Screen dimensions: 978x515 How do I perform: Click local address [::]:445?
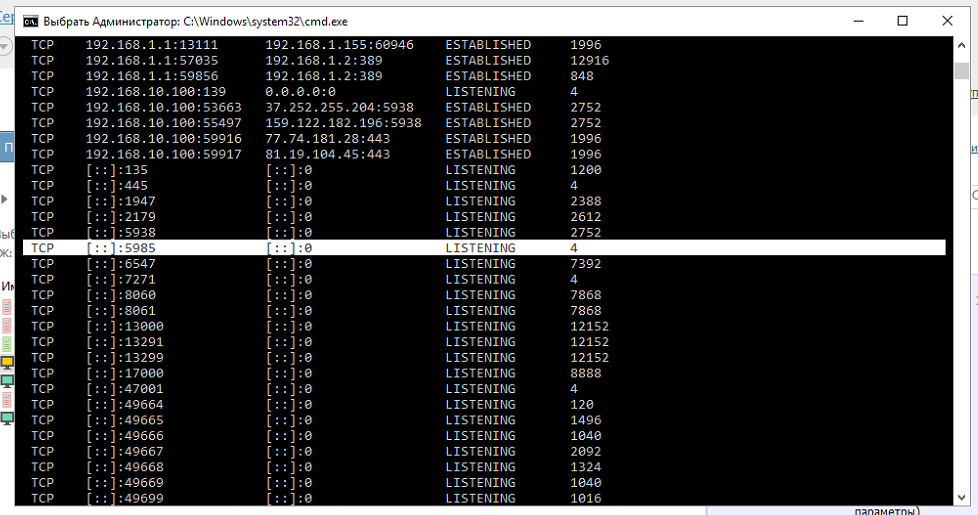tap(117, 186)
